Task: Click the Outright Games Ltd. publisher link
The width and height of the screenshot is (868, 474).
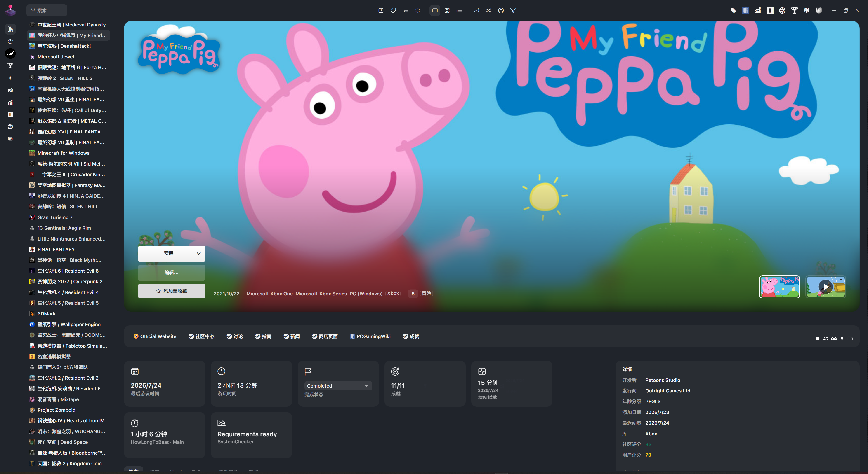Action: 668,391
